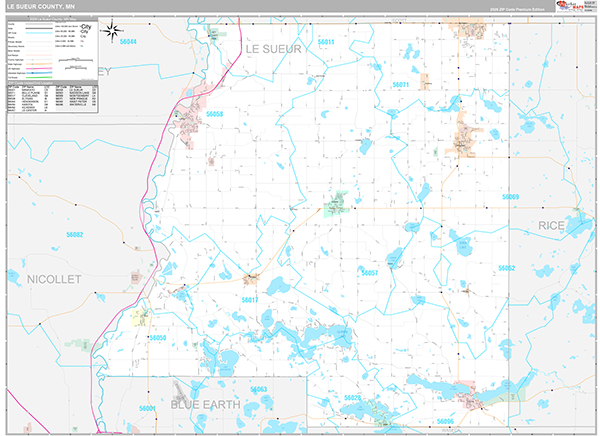Viewport: 600px width, 436px height.
Task: Click the compass rose on the map
Action: [x=112, y=31]
